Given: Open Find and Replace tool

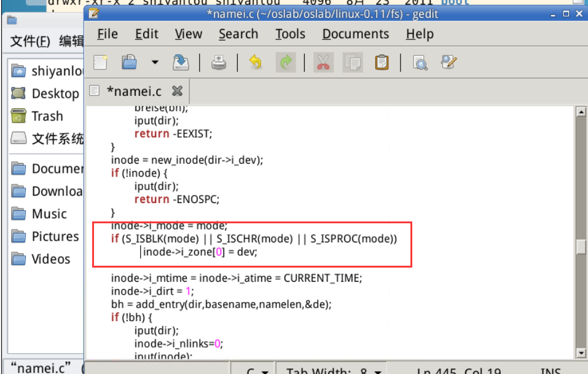Looking at the screenshot, I should pos(449,62).
